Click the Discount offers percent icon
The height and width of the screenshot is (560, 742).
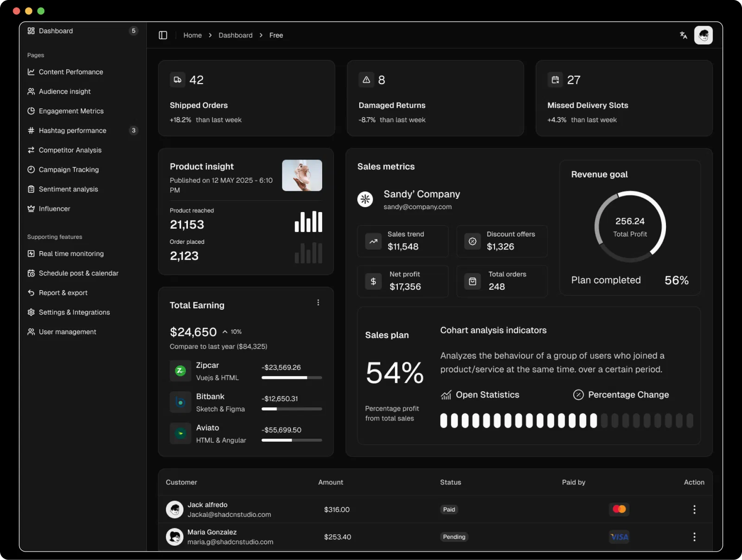click(x=473, y=241)
